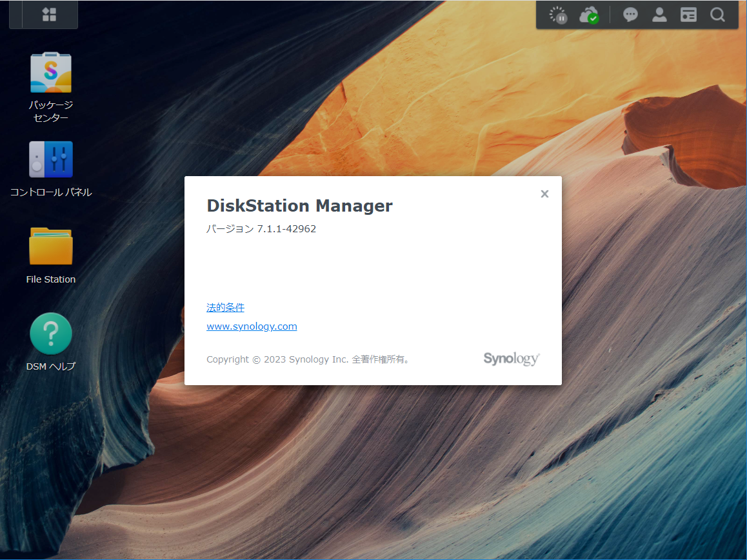The image size is (747, 560).
Task: Open DSM Help question mark icon
Action: point(50,334)
